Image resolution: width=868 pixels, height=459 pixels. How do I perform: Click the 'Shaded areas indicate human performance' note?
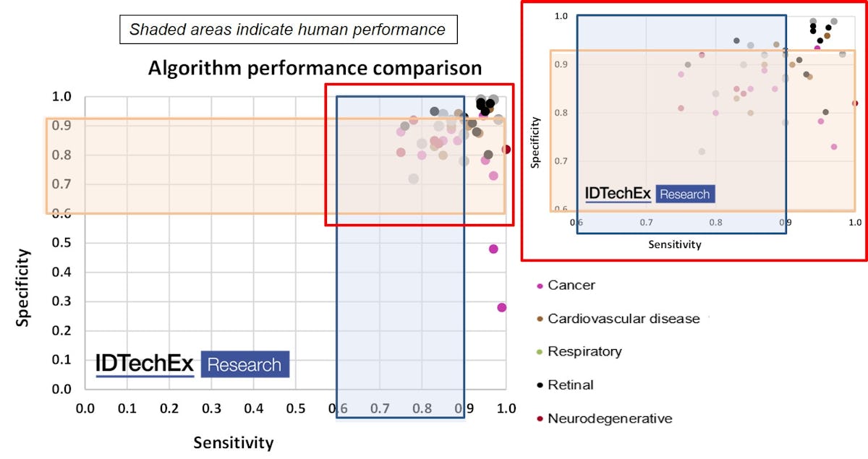287,30
